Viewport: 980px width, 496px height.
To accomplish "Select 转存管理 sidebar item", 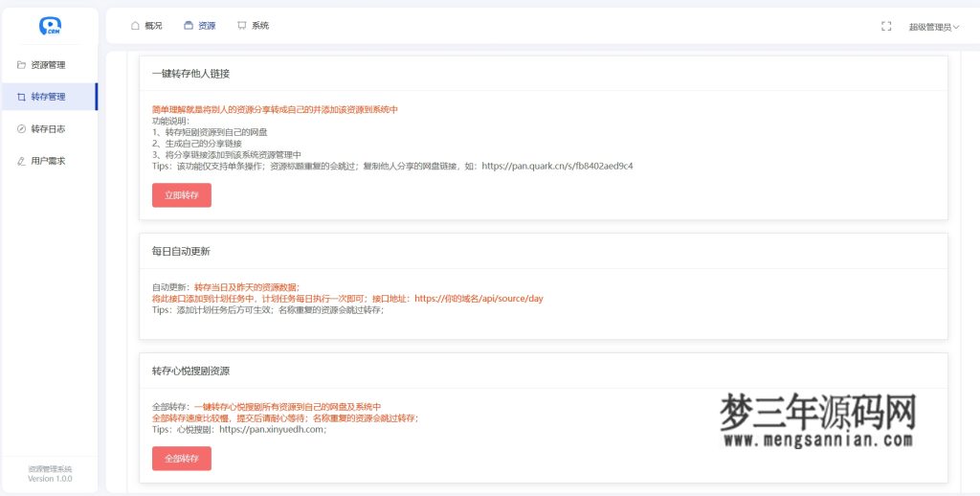I will [50, 97].
